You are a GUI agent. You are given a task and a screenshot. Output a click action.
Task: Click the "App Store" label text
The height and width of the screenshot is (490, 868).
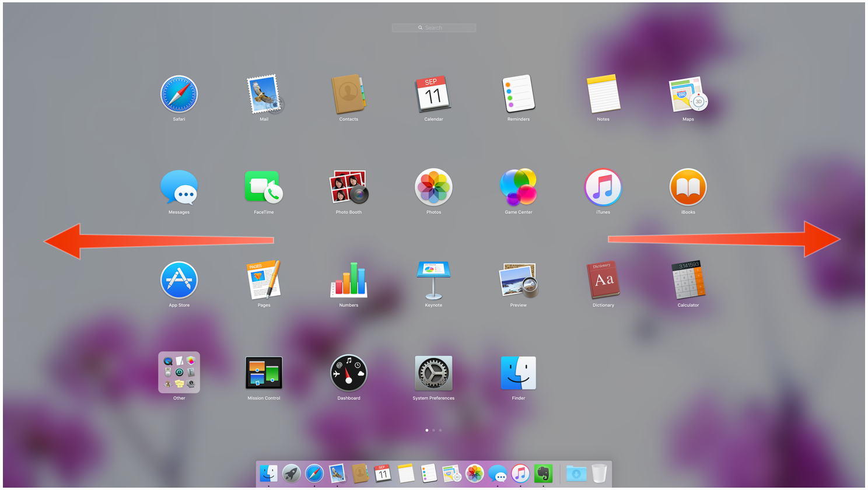(179, 305)
